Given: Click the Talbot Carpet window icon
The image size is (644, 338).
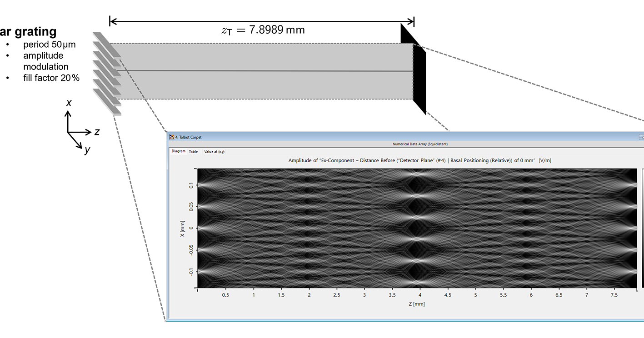Looking at the screenshot, I should (171, 137).
